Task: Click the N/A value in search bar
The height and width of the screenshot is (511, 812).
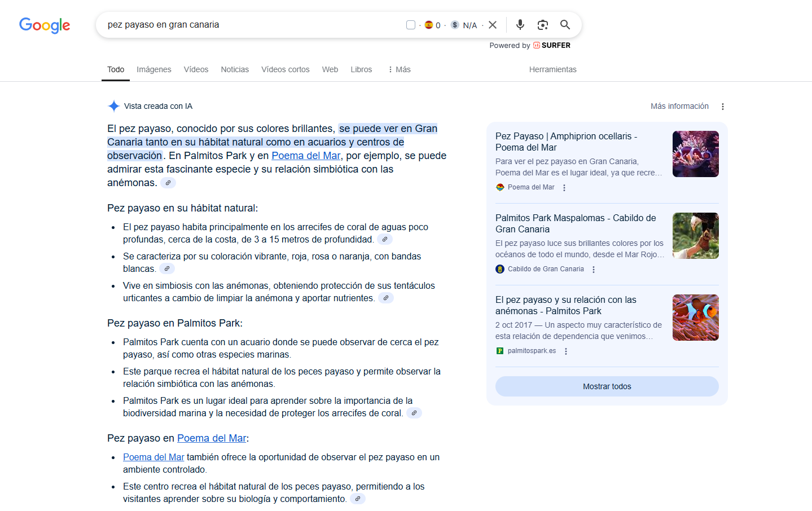Action: (470, 25)
